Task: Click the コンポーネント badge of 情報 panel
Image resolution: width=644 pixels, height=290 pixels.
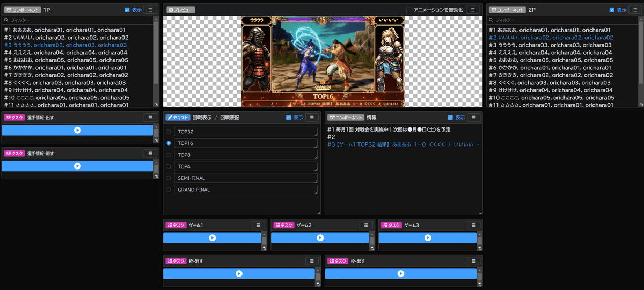Action: click(x=346, y=118)
